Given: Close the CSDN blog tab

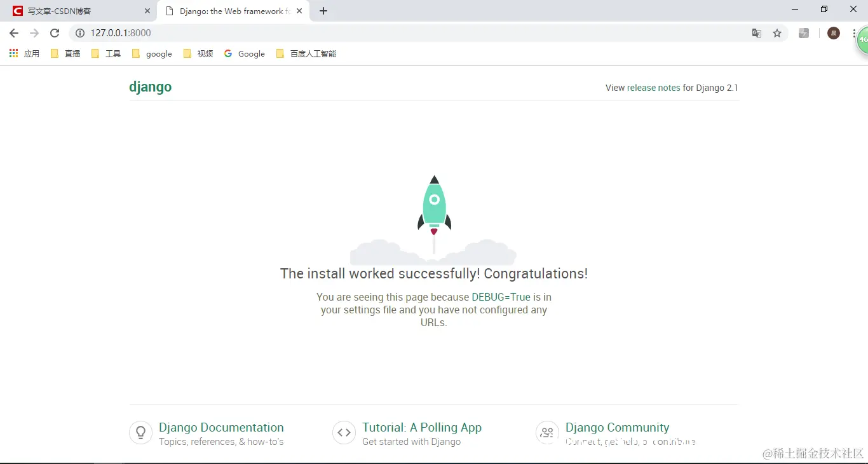Looking at the screenshot, I should click(x=147, y=11).
